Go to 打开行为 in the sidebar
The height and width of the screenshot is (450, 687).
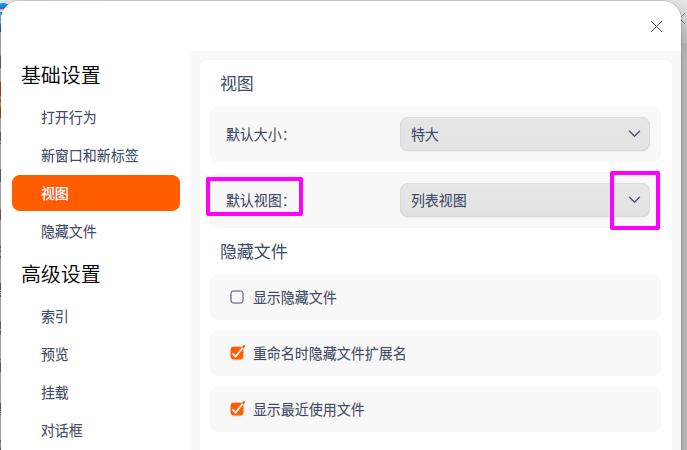(x=68, y=117)
